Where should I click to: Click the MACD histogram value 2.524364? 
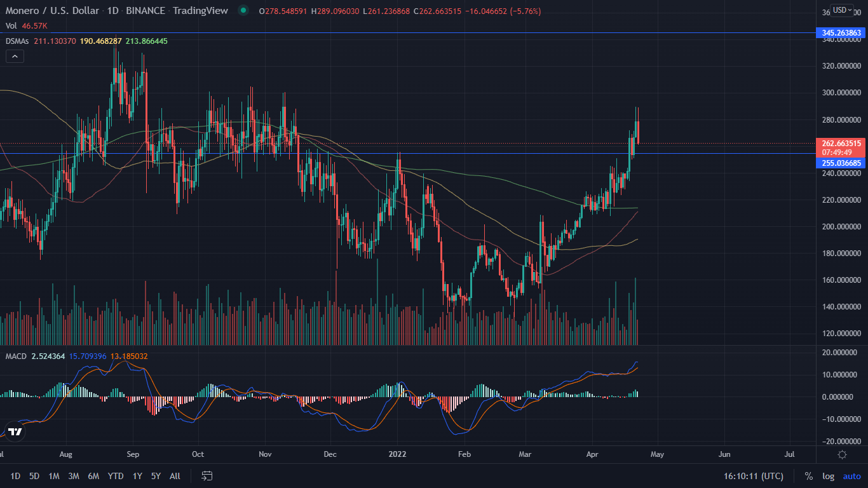[48, 356]
